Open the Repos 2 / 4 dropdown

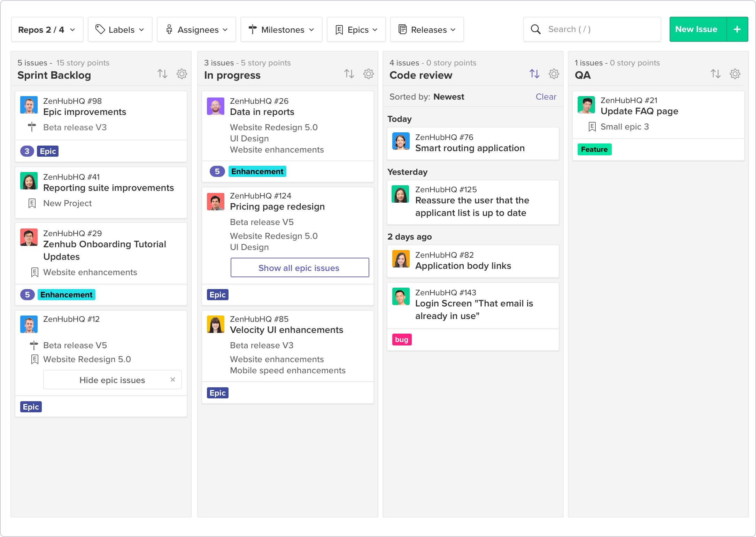click(47, 29)
